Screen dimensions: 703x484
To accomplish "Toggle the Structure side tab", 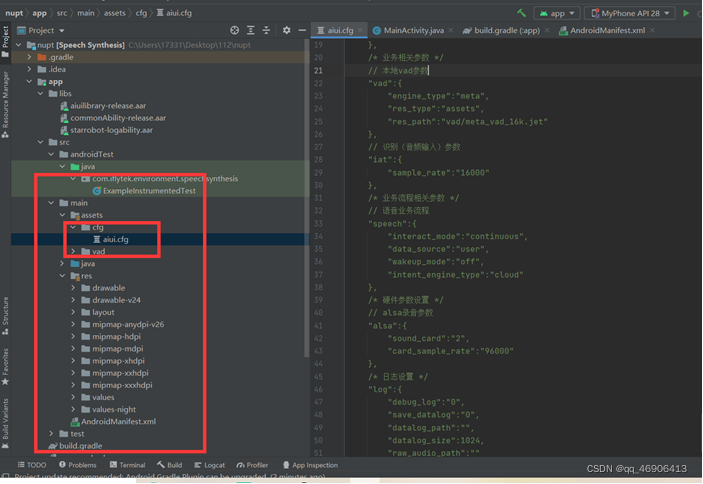I will coord(5,315).
